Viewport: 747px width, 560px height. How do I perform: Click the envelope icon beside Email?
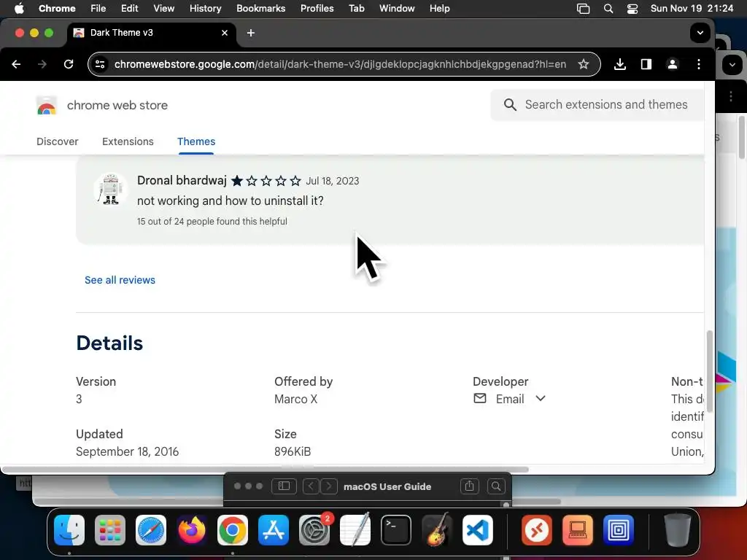click(480, 398)
